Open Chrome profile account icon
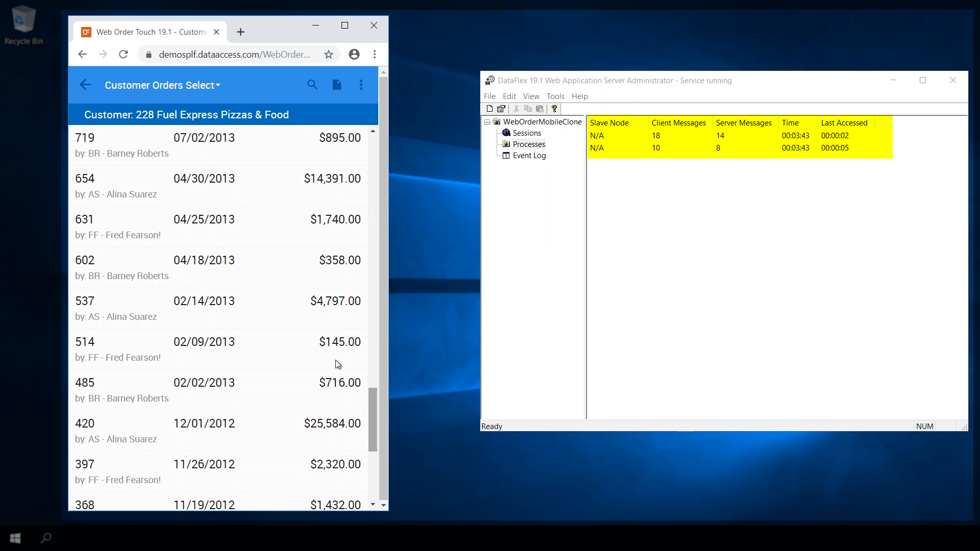Viewport: 980px width, 551px height. click(354, 55)
